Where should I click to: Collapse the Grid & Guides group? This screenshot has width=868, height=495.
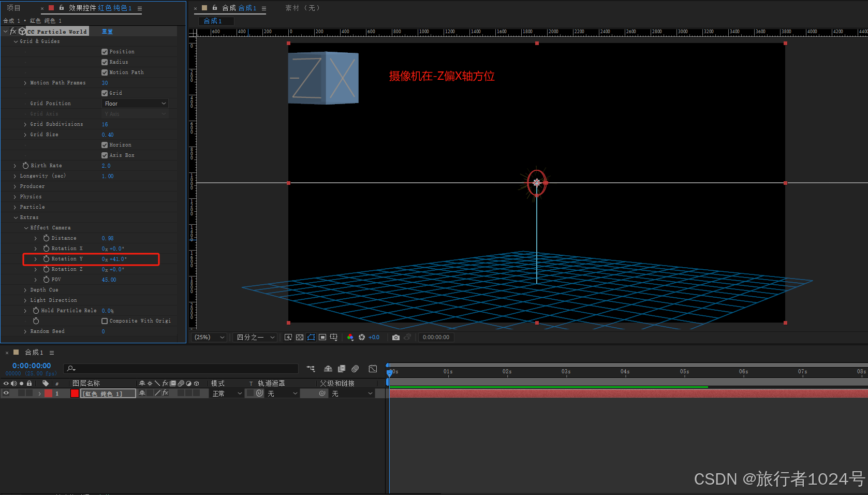[x=16, y=41]
